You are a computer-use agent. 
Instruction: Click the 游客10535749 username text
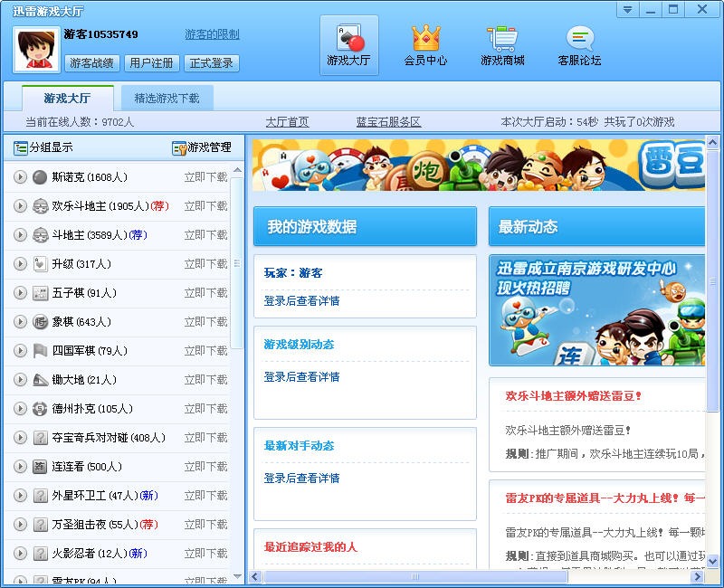[100, 34]
